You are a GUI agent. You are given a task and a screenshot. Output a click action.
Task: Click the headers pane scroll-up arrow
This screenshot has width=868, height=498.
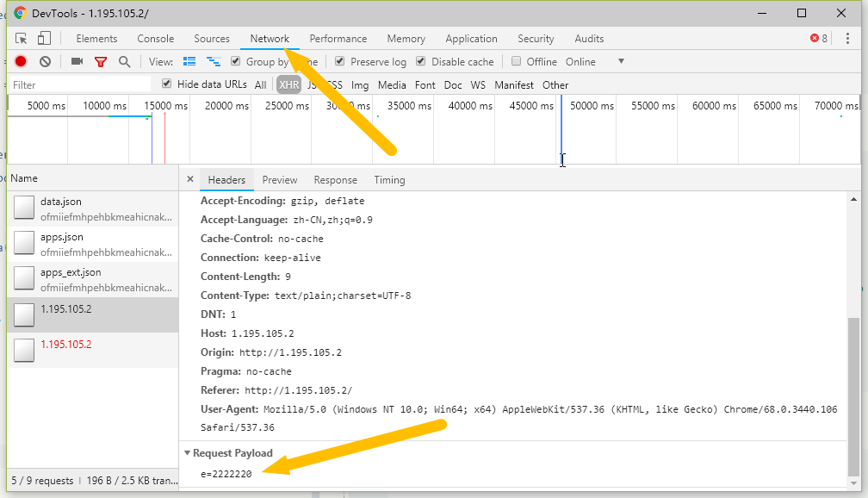click(853, 199)
